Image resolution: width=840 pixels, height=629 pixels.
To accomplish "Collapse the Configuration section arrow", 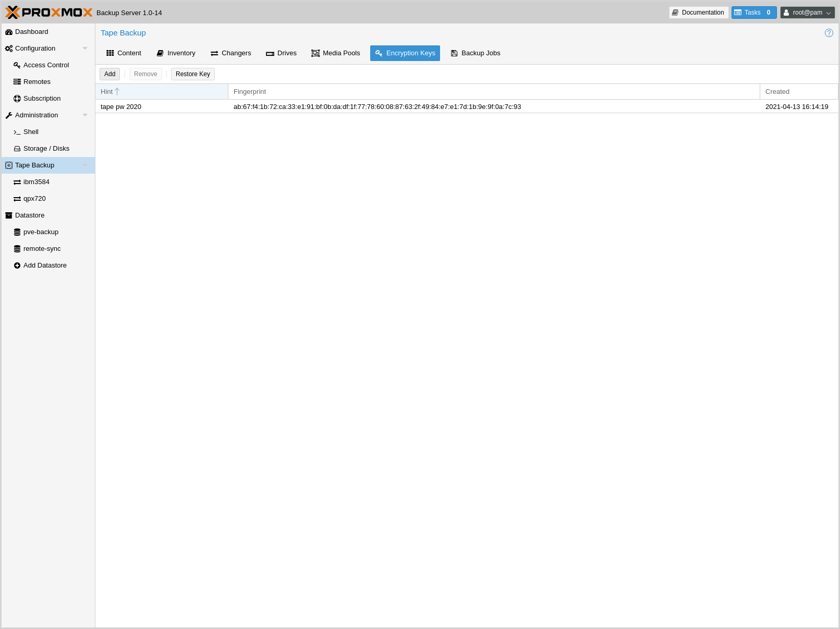I will pos(85,49).
